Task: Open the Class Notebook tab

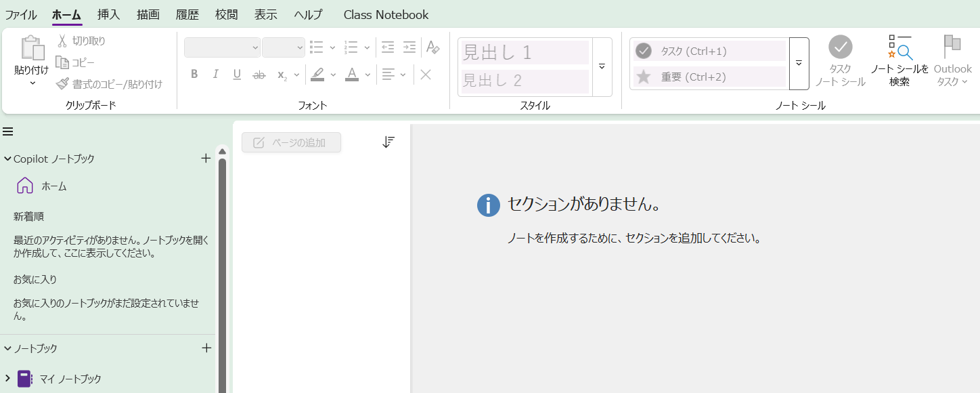Action: pyautogui.click(x=386, y=14)
